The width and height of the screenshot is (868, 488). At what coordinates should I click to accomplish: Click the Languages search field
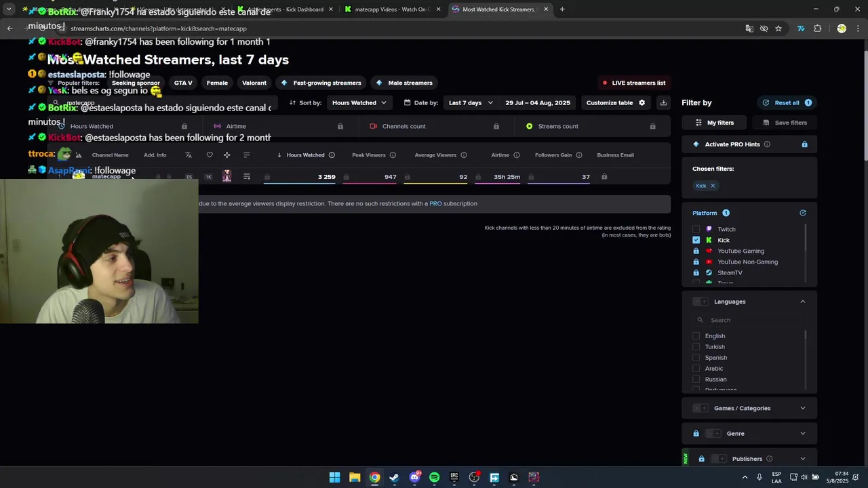[749, 320]
